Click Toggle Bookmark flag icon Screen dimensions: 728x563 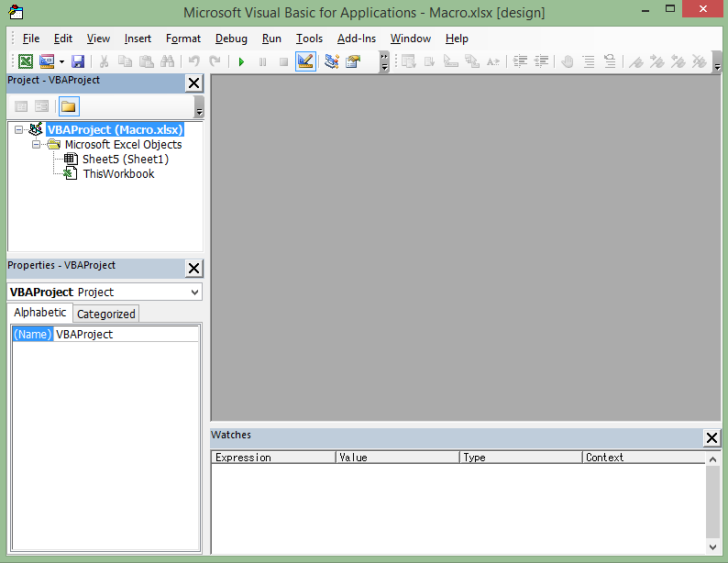pyautogui.click(x=636, y=61)
